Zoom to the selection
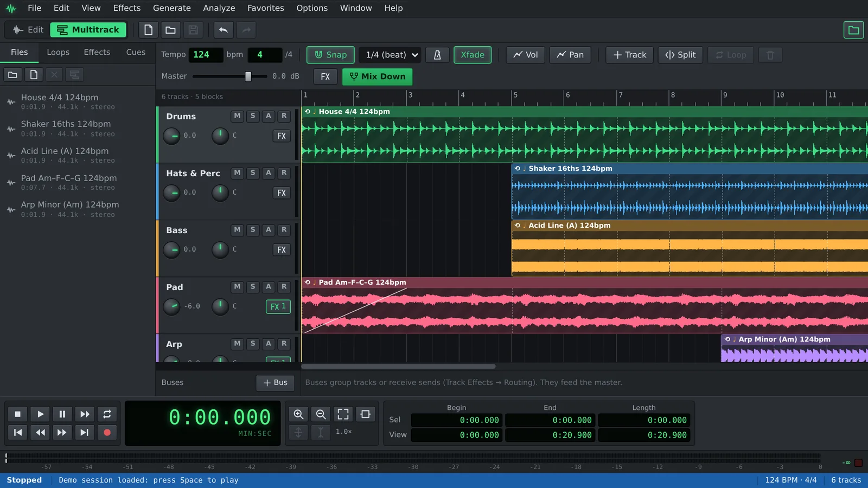Screen dimensions: 868x488 click(x=366, y=414)
